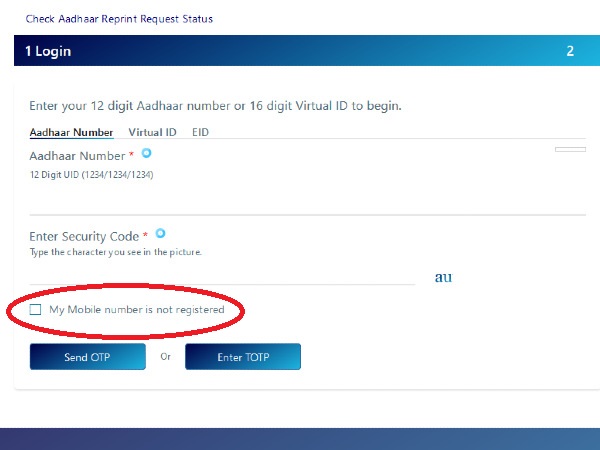
Task: Click 'My Mobile number is not registered' label text
Action: (136, 310)
